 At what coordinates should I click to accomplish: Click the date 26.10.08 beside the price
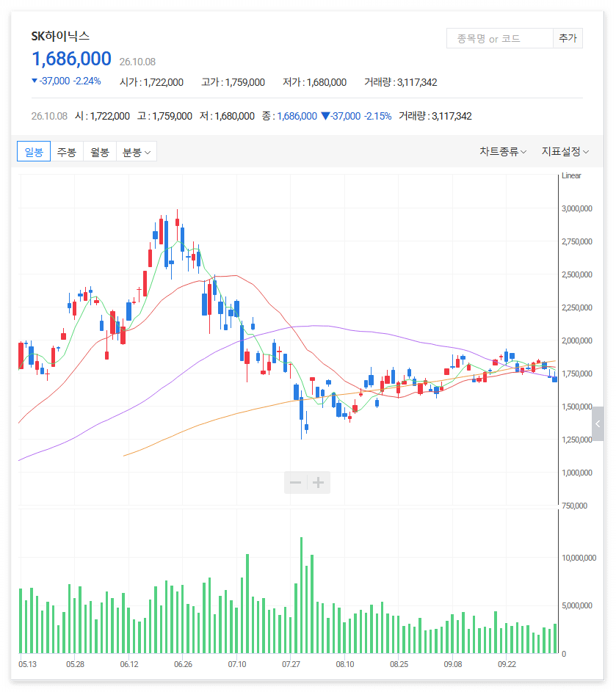pyautogui.click(x=137, y=62)
